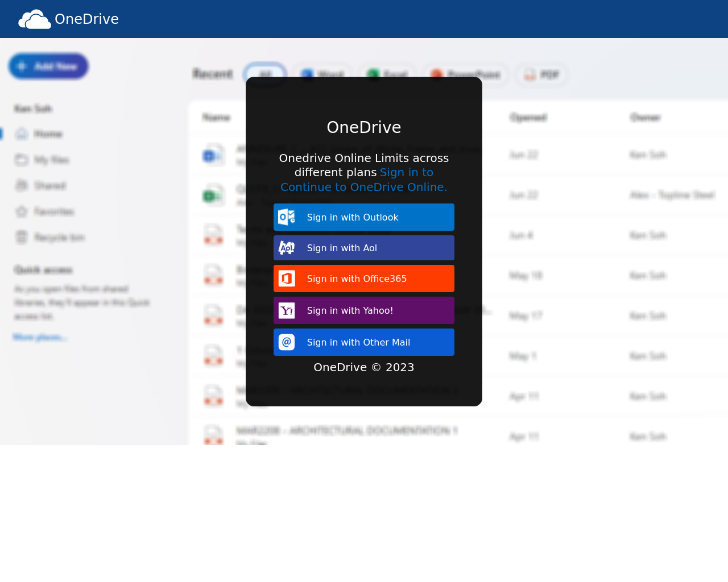Sign in with Office365
The height and width of the screenshot is (582, 728).
click(x=364, y=278)
